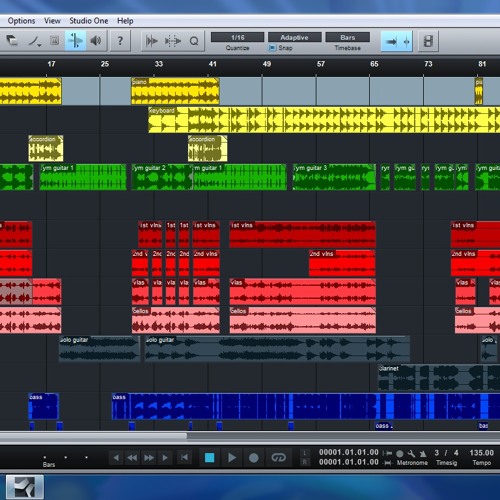
Task: Open metronome settings wrench icon
Action: 411,453
